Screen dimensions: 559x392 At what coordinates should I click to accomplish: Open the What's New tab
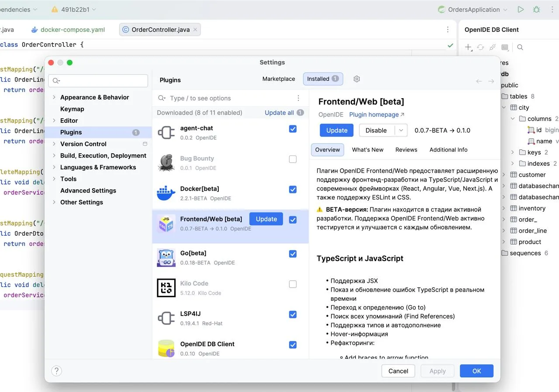pyautogui.click(x=368, y=150)
